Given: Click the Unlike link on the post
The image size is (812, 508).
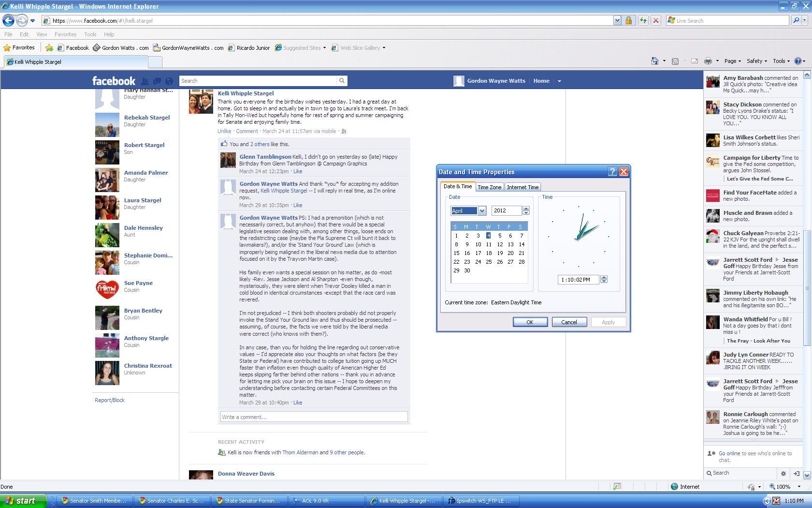Looking at the screenshot, I should coord(224,131).
